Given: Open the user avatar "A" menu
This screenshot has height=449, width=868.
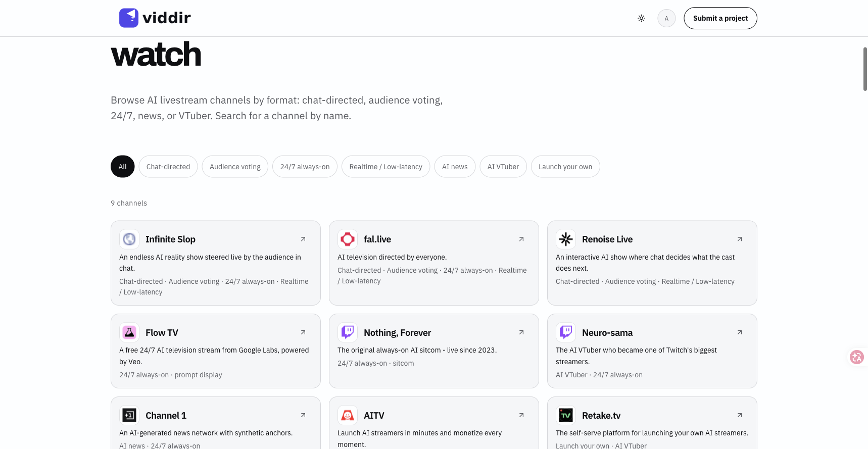Looking at the screenshot, I should pos(666,18).
